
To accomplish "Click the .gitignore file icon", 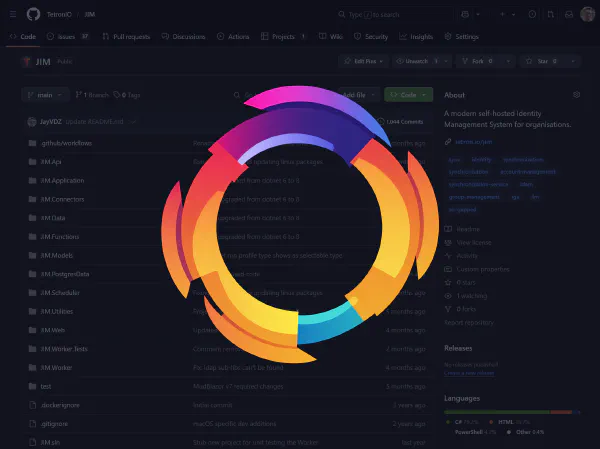I will (32, 422).
